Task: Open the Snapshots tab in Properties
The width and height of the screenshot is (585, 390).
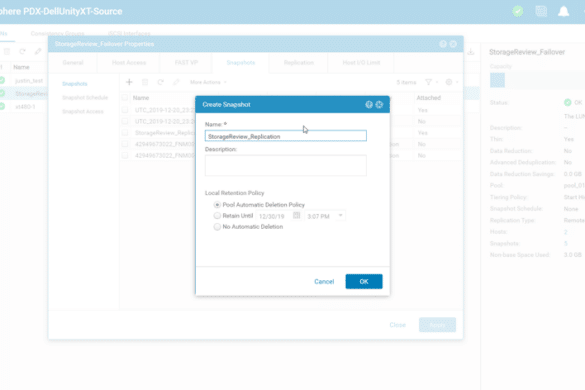Action: click(x=241, y=62)
